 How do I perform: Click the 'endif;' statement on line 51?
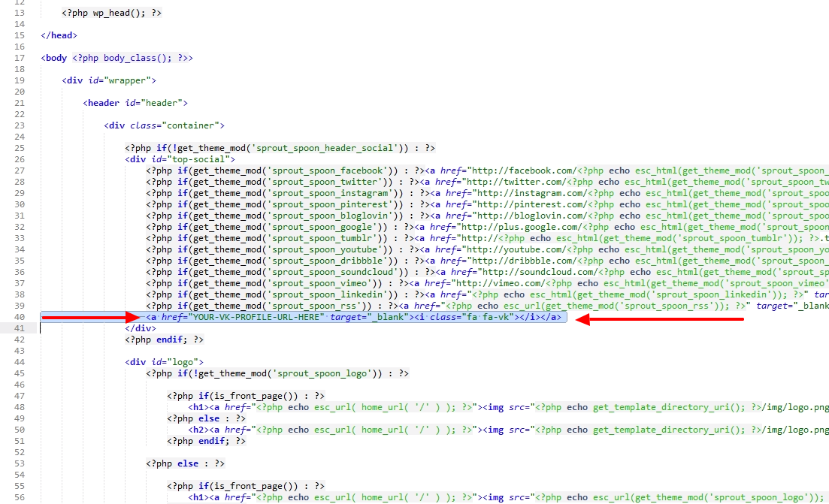tap(214, 441)
